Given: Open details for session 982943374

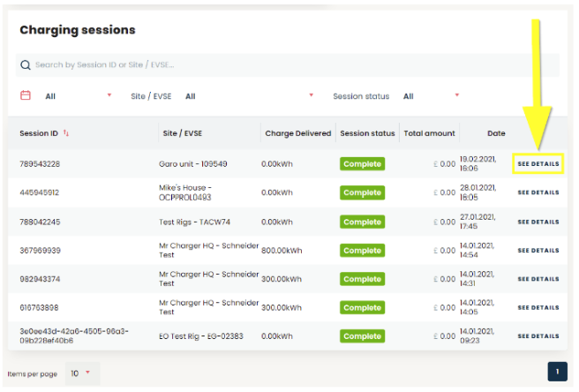Looking at the screenshot, I should 538,279.
